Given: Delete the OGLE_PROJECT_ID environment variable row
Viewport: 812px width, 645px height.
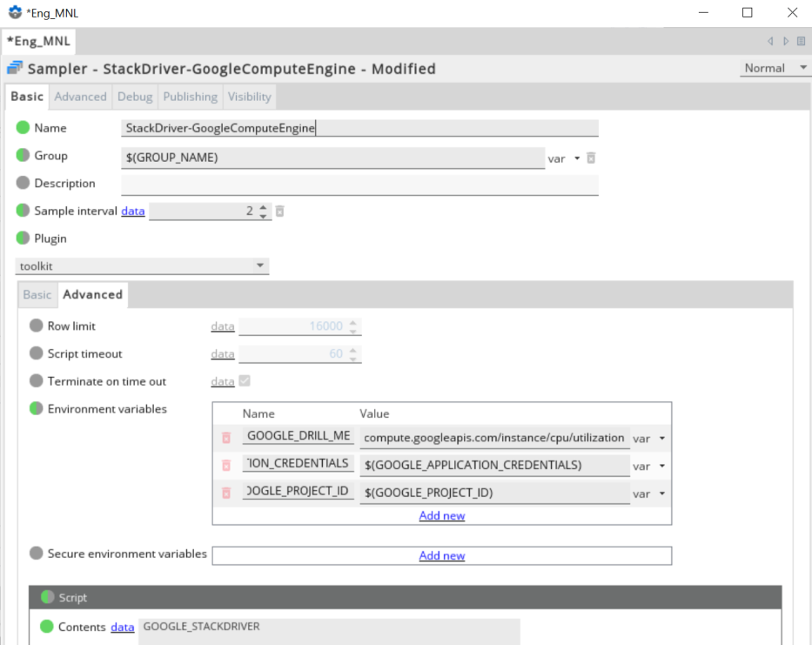Looking at the screenshot, I should point(226,493).
